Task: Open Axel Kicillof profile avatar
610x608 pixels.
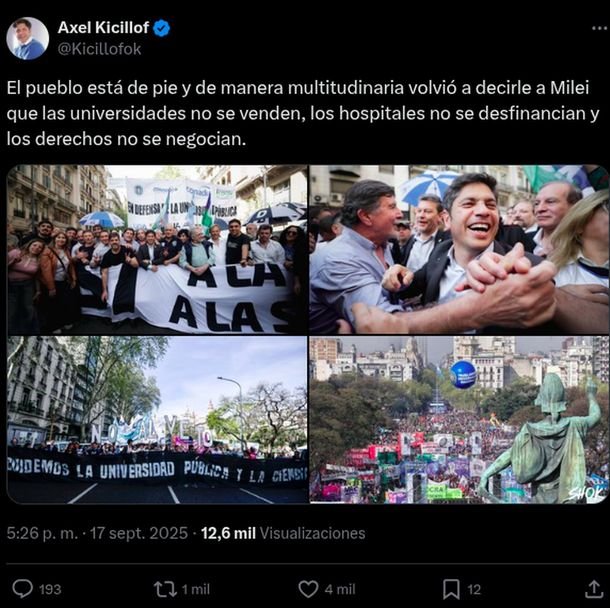Action: point(28,38)
